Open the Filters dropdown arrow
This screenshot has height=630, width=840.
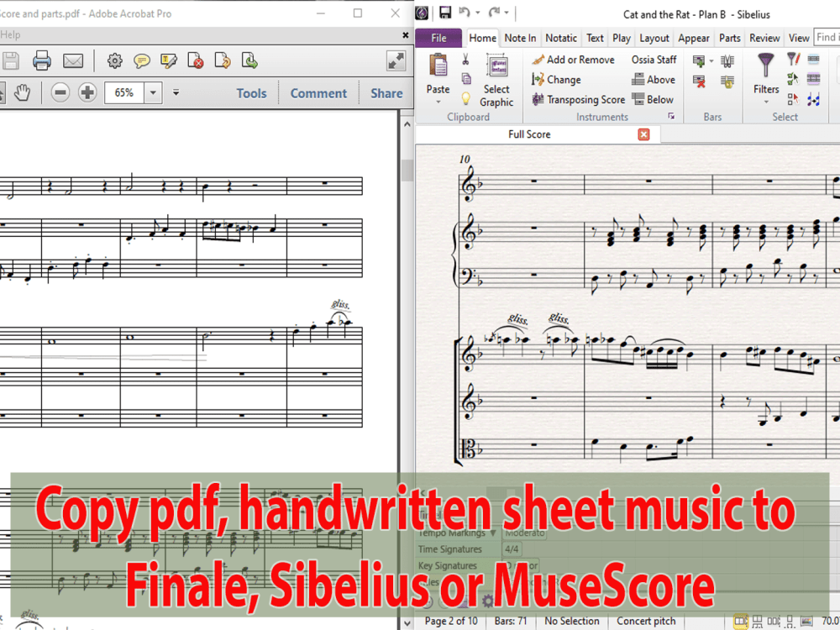point(766,102)
